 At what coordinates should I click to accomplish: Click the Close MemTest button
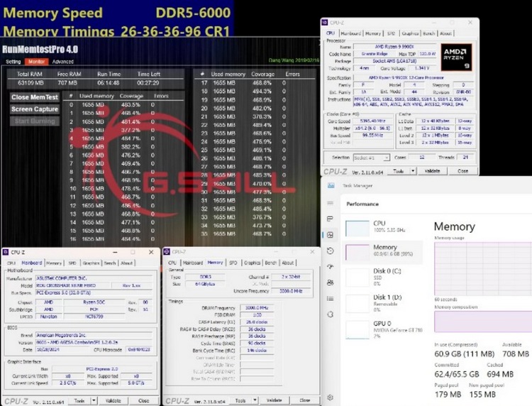pyautogui.click(x=35, y=97)
